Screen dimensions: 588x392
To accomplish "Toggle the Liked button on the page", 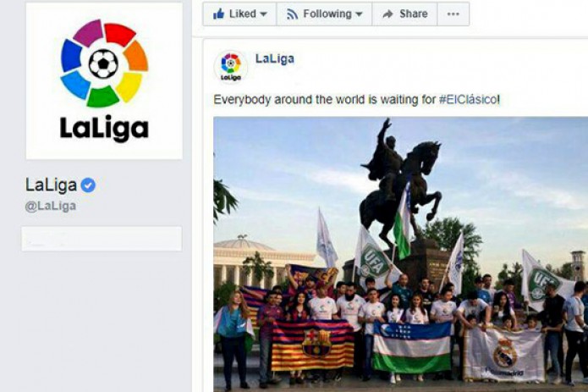I will click(239, 14).
